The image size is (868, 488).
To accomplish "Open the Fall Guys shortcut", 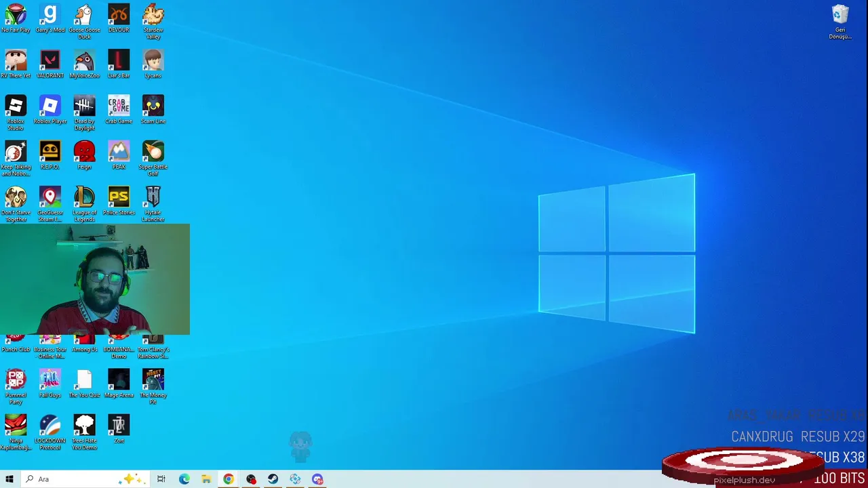I will point(50,384).
